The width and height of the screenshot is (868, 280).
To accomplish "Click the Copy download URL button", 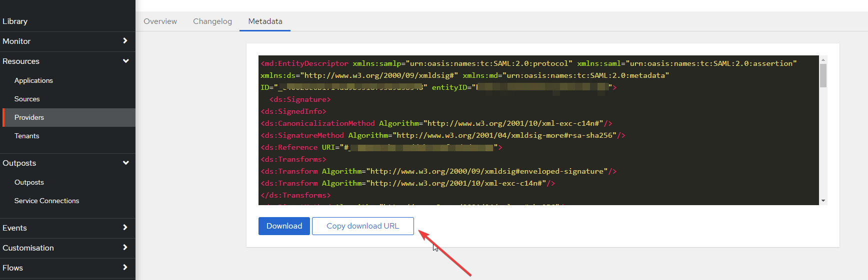I will pyautogui.click(x=362, y=226).
